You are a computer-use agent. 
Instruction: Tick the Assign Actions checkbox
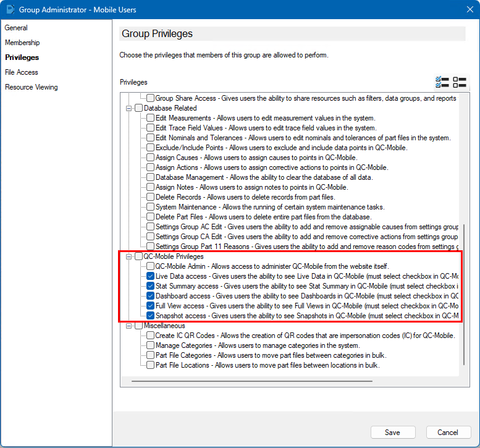[x=150, y=167]
